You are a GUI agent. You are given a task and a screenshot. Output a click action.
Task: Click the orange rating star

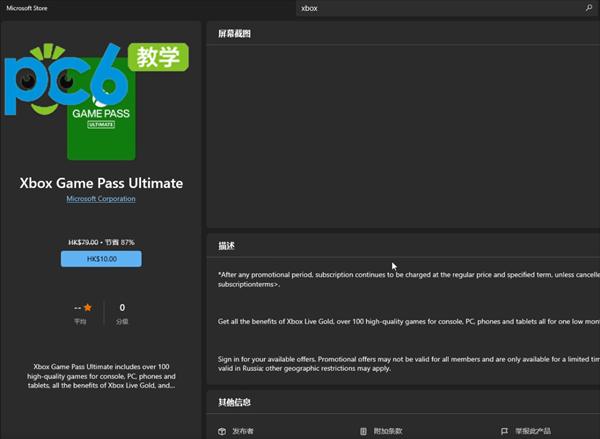88,307
